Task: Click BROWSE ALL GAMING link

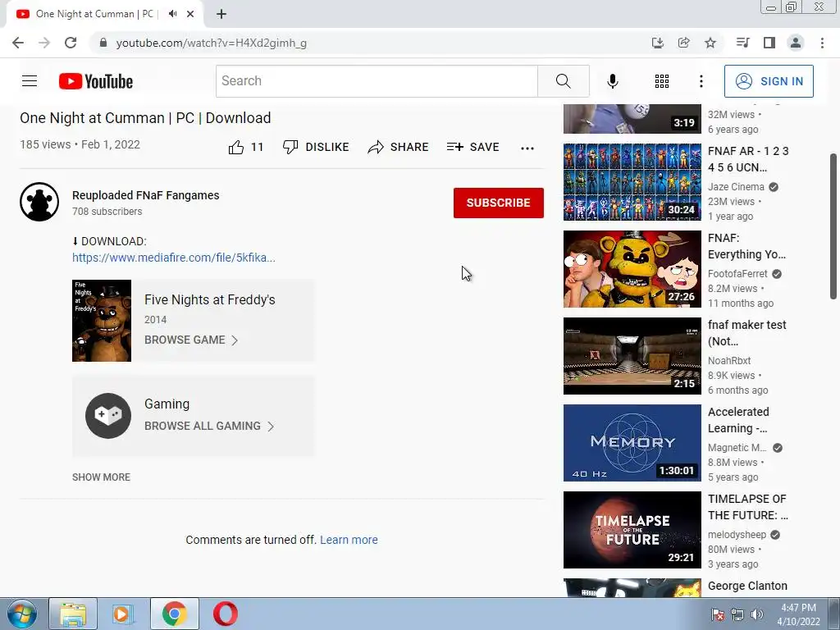Action: pos(209,426)
